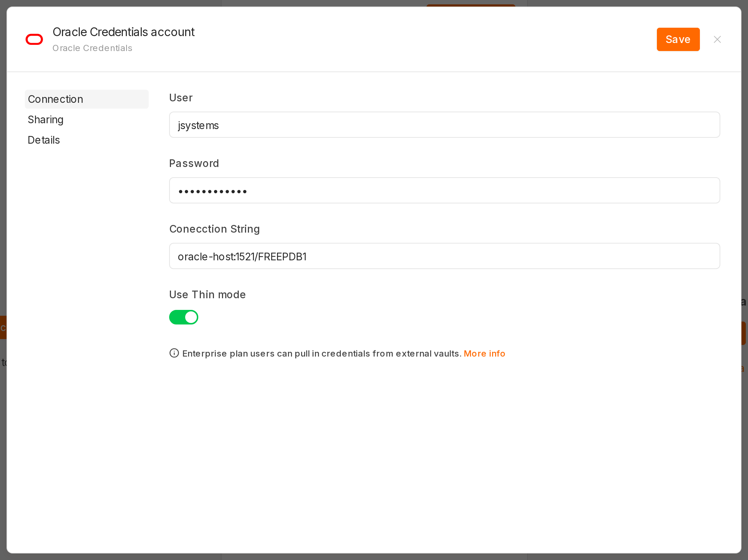Click the Enterprise plan users notice text
This screenshot has width=748, height=560.
(322, 353)
